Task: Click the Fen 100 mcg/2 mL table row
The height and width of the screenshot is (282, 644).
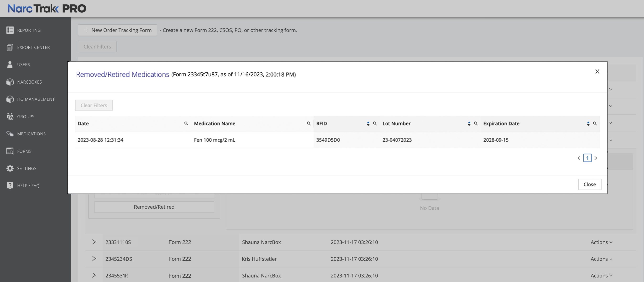Action: pos(215,140)
